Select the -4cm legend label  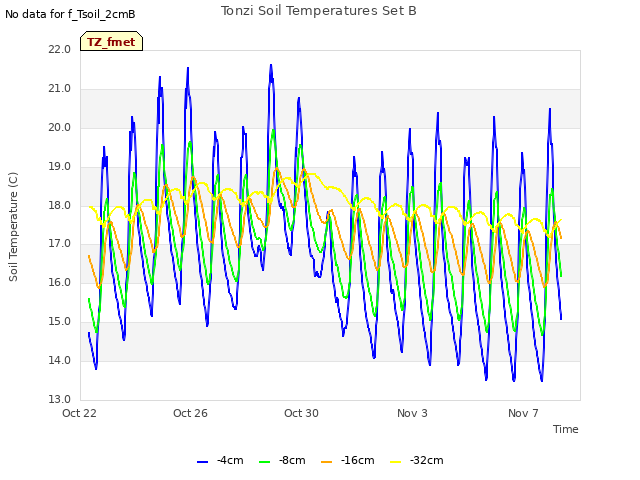click(230, 460)
